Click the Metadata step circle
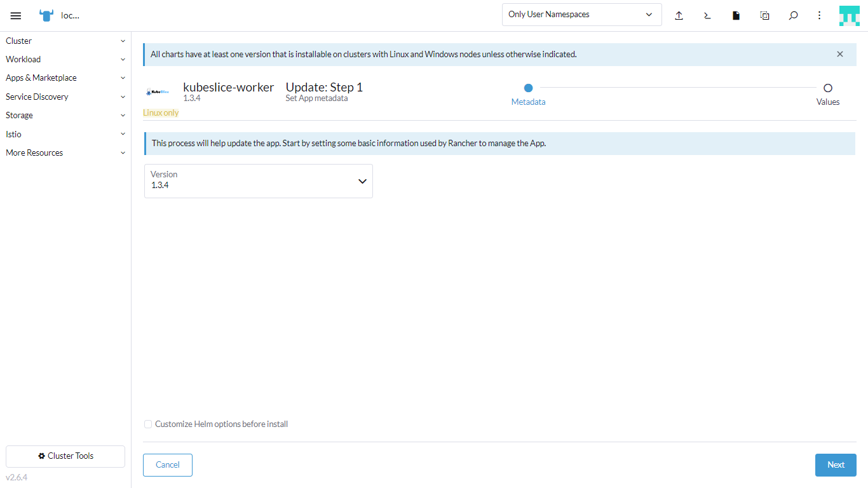Viewport: 868px width, 488px height. coord(528,88)
